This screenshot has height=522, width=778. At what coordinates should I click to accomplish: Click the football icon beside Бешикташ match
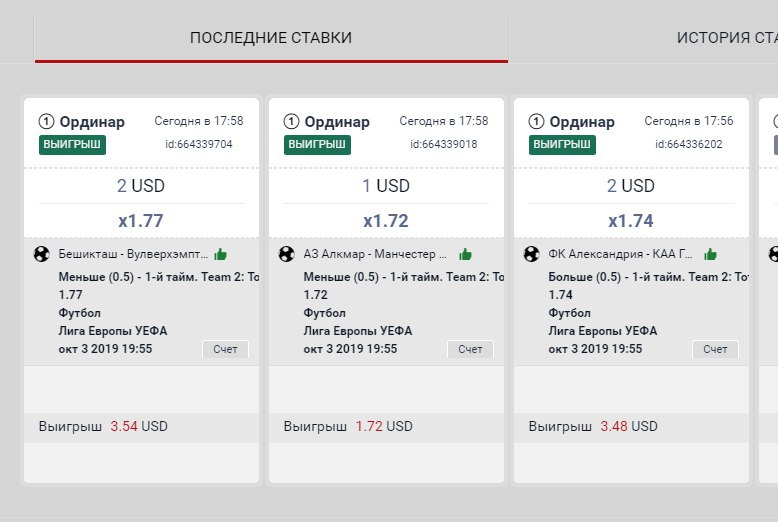[42, 254]
